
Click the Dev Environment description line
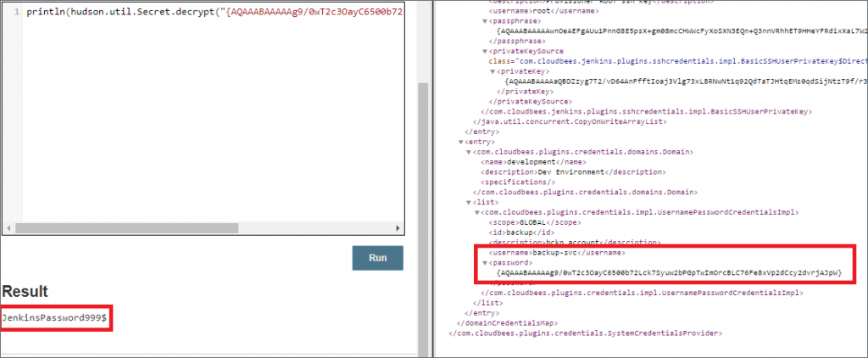click(573, 172)
